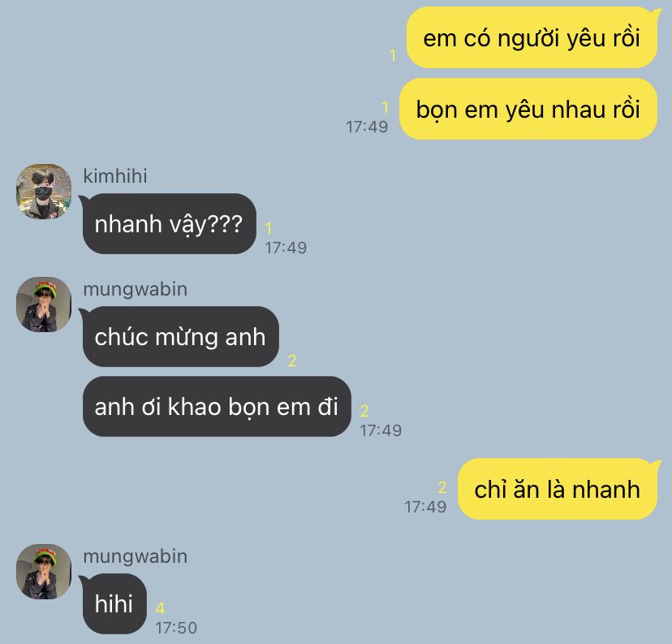Tap unread count beside 'em có người yêu rồi'

pos(392,55)
